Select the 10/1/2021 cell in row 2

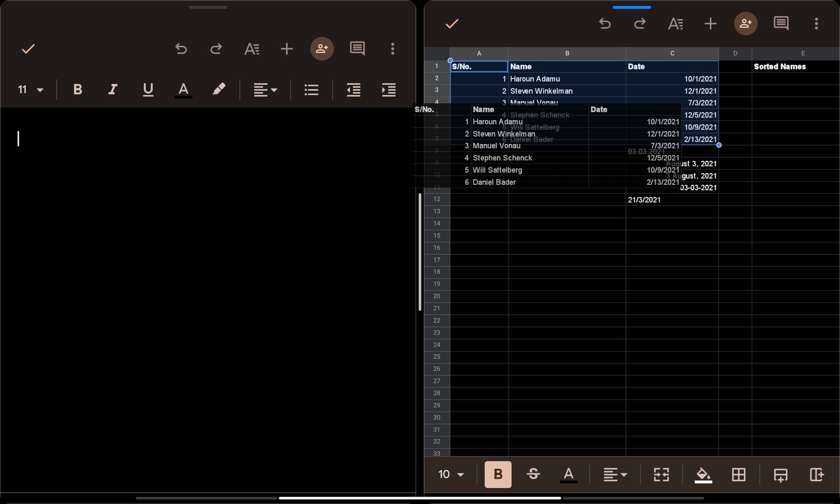coord(672,78)
